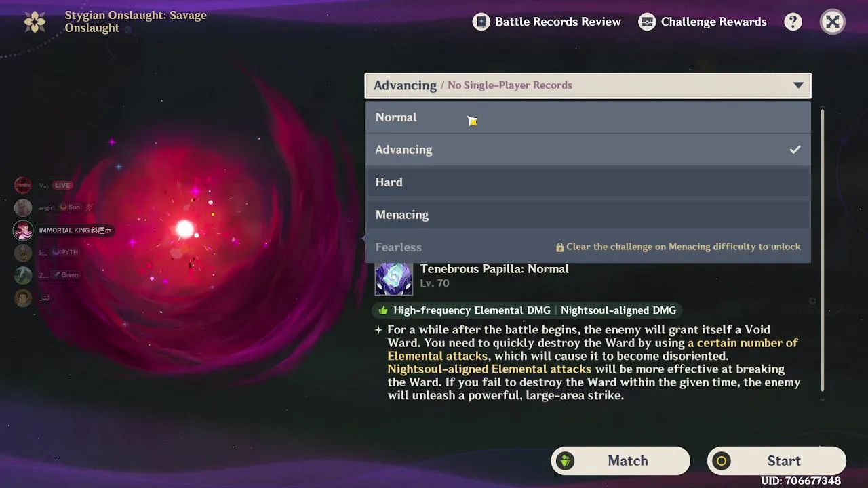Select IMMORTAL KING player avatar

pos(23,230)
